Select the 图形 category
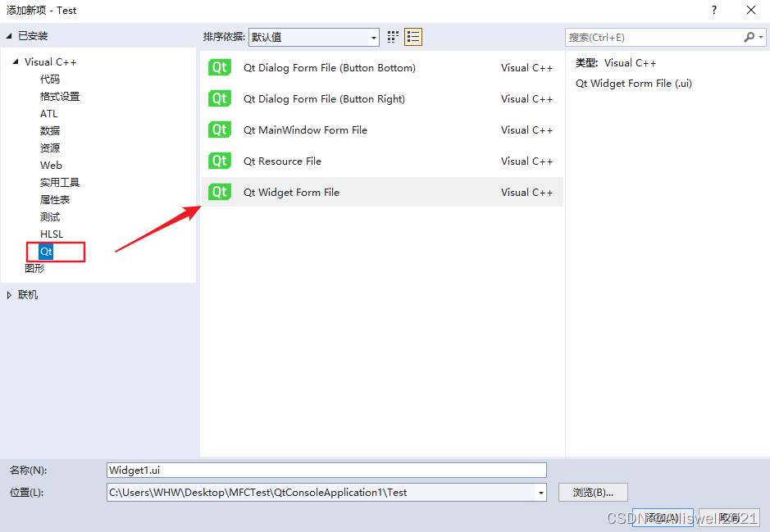The width and height of the screenshot is (770, 532). coord(35,268)
